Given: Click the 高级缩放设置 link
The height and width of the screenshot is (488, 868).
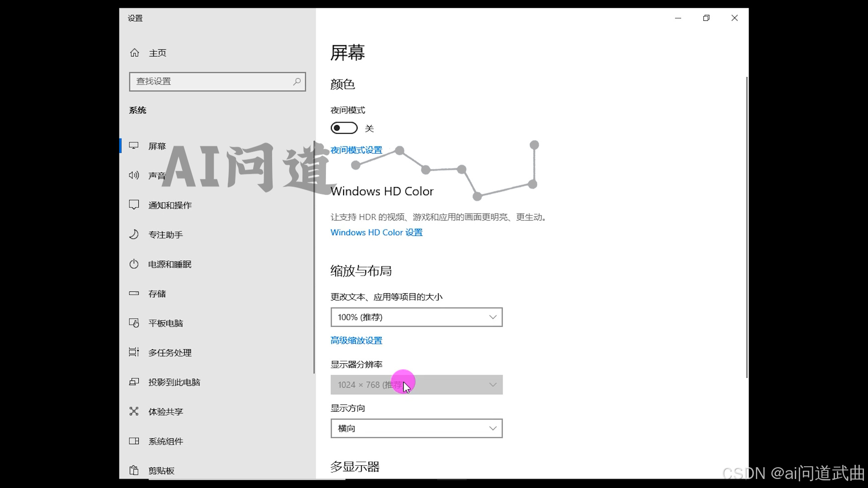Looking at the screenshot, I should 356,340.
